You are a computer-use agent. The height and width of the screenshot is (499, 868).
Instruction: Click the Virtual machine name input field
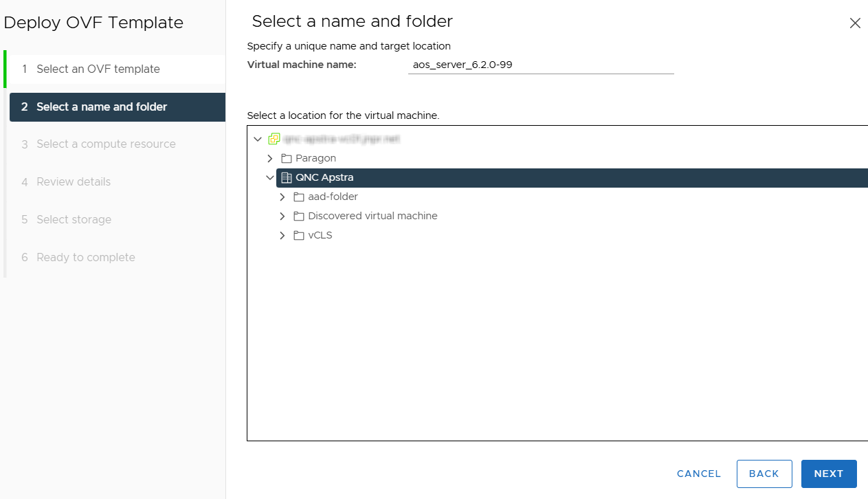pos(541,65)
